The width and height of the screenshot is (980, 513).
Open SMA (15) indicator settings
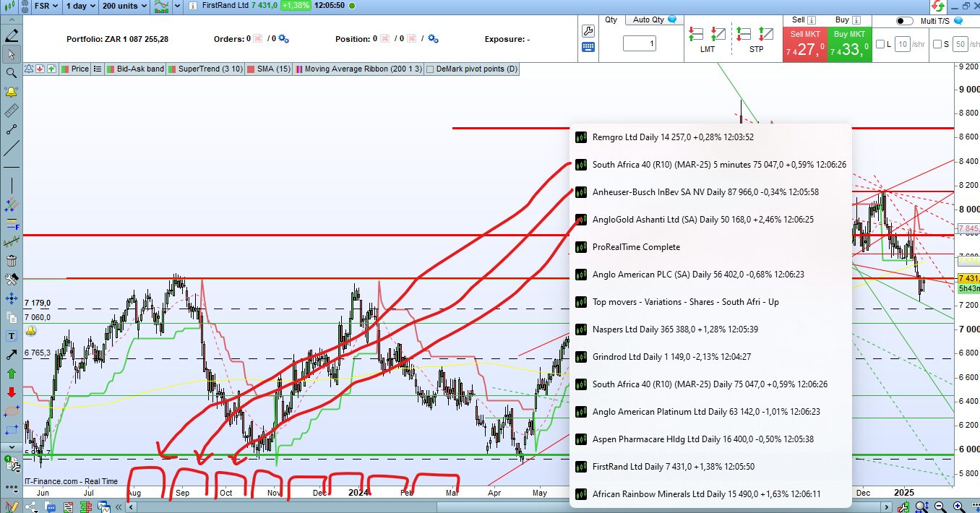click(x=268, y=69)
